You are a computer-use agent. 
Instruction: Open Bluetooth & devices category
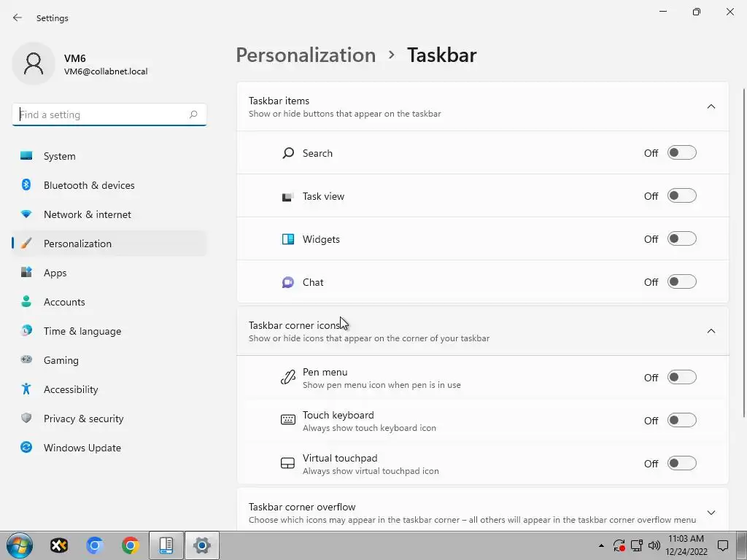[109, 184]
